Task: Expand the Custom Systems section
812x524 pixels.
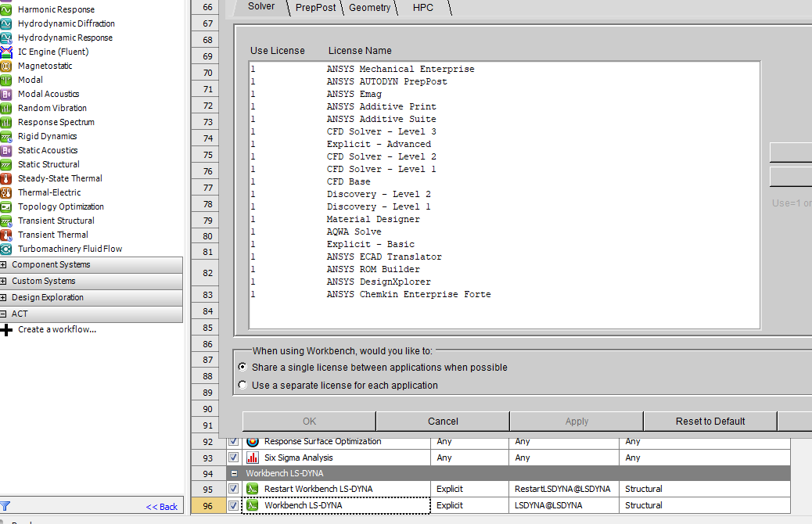Action: [x=3, y=281]
